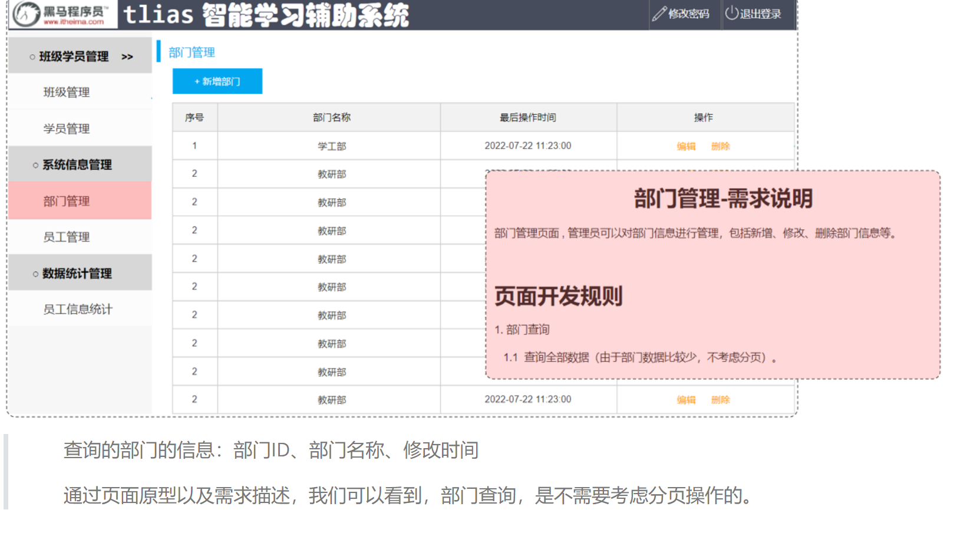Click the serial number 1 cell
Image resolution: width=980 pixels, height=536 pixels.
click(194, 146)
